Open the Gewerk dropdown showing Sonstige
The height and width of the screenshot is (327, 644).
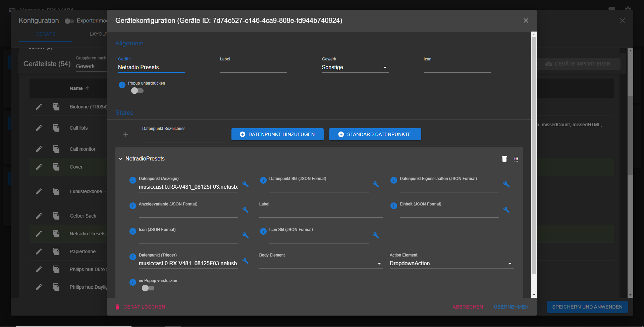pos(355,67)
